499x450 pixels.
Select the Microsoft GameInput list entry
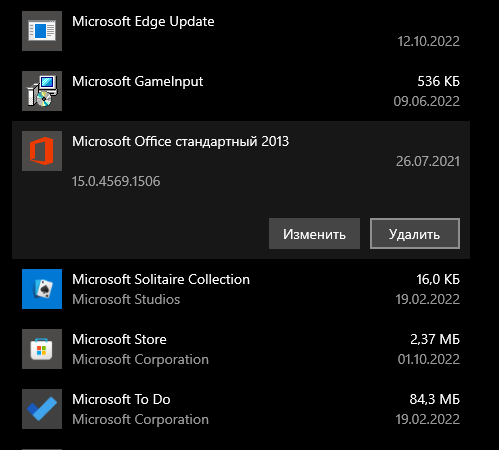pyautogui.click(x=241, y=91)
